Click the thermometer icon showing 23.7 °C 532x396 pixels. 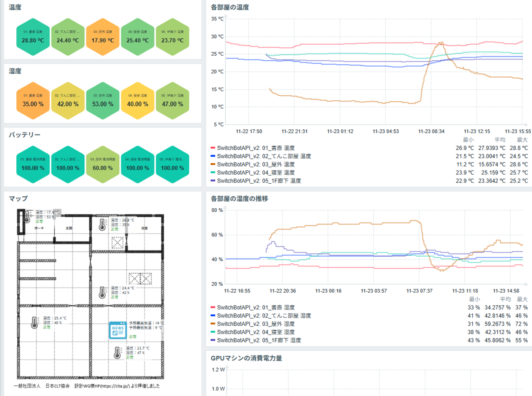tap(118, 353)
